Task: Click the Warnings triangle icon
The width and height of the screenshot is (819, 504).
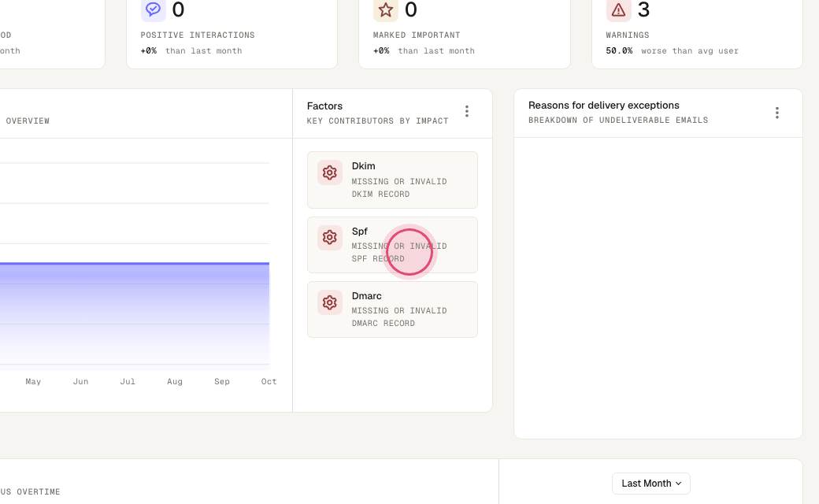Action: click(618, 9)
